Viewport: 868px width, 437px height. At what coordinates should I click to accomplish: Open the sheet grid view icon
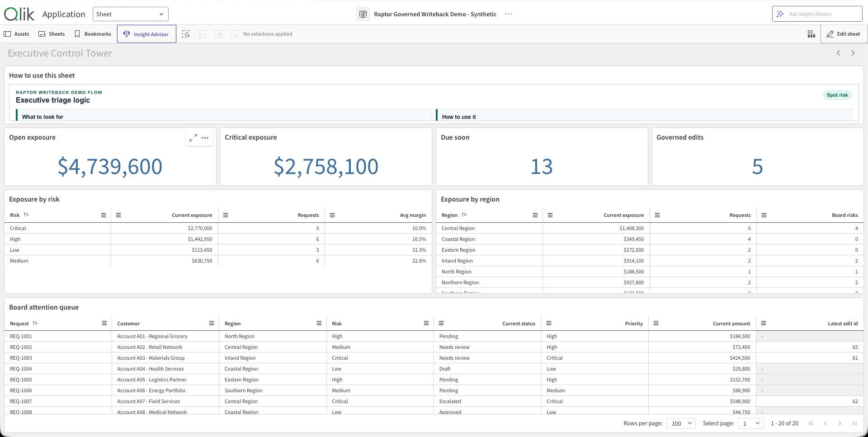click(811, 34)
